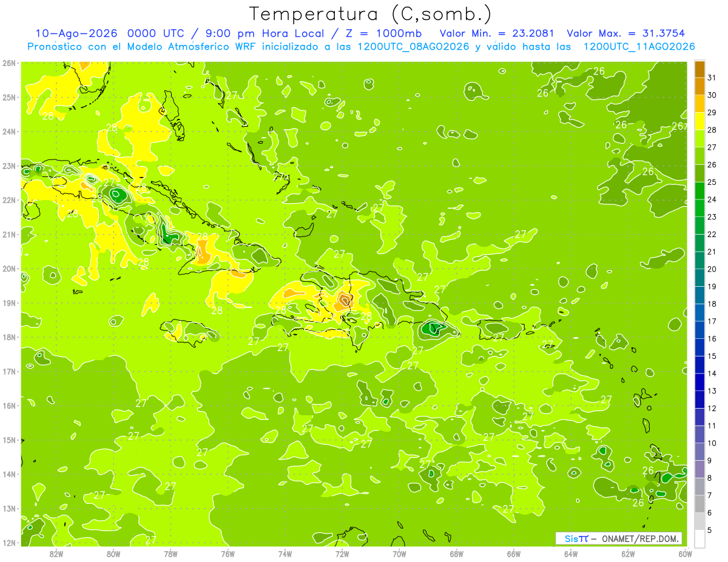Click "1200UTC_08AGO2026" initialization time
The height and width of the screenshot is (562, 728).
412,47
